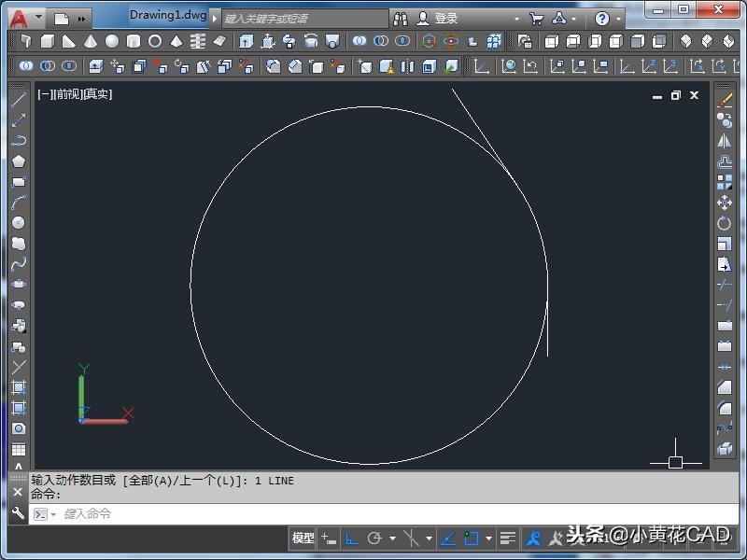Image resolution: width=747 pixels, height=560 pixels.
Task: Toggle isometric drafting in status bar
Action: [411, 539]
